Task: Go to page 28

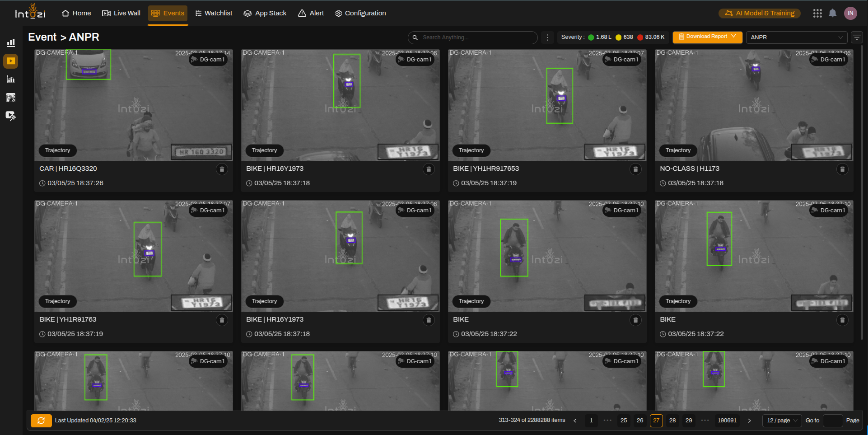Action: (672, 421)
